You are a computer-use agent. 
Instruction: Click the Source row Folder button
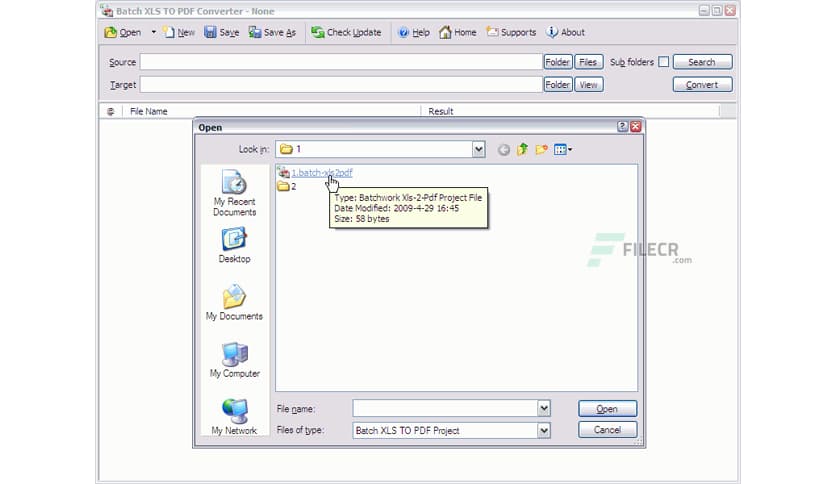558,62
